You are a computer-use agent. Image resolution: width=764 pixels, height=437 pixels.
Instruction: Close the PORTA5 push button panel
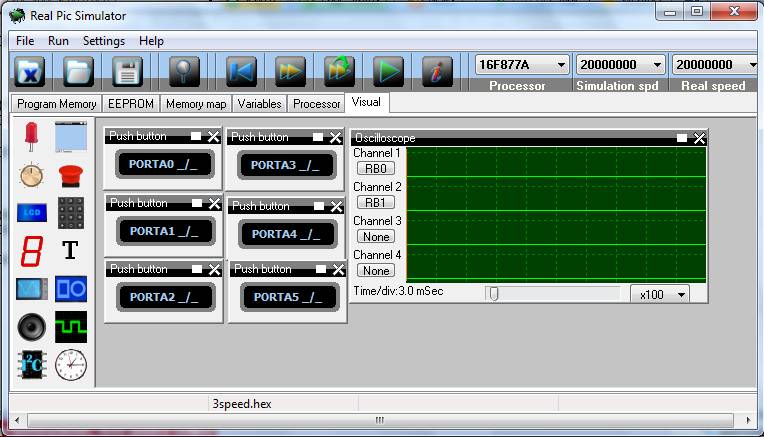338,269
